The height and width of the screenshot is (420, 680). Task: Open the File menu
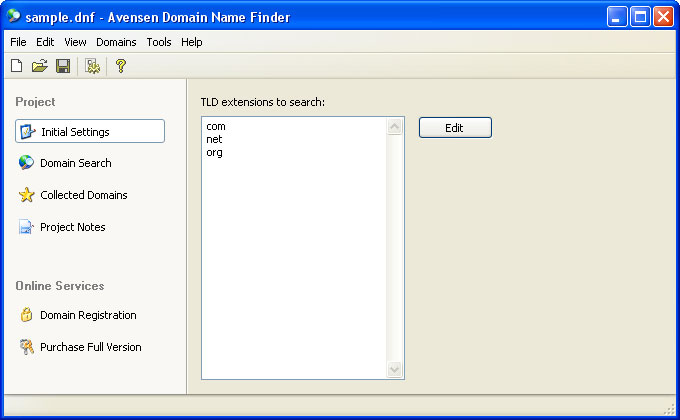pyautogui.click(x=18, y=42)
